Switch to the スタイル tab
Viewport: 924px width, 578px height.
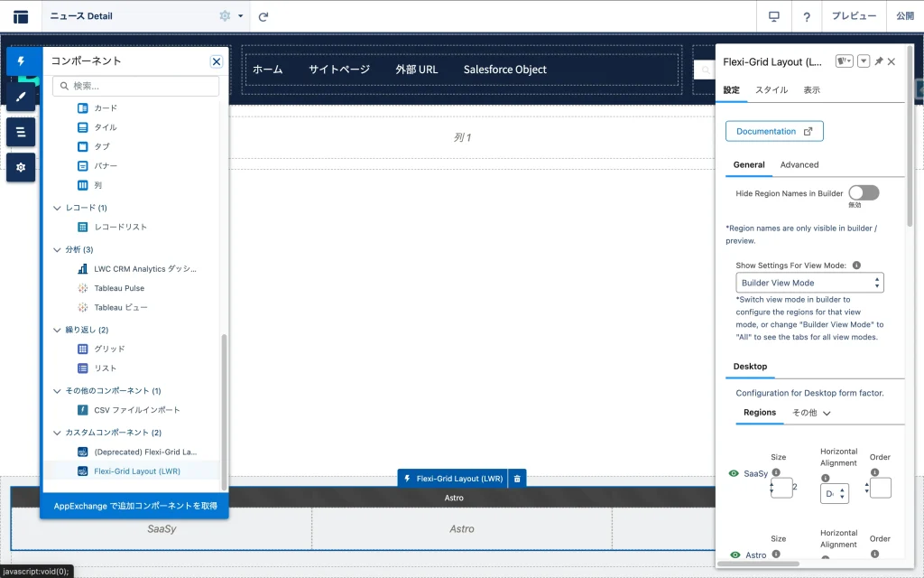pyautogui.click(x=771, y=90)
